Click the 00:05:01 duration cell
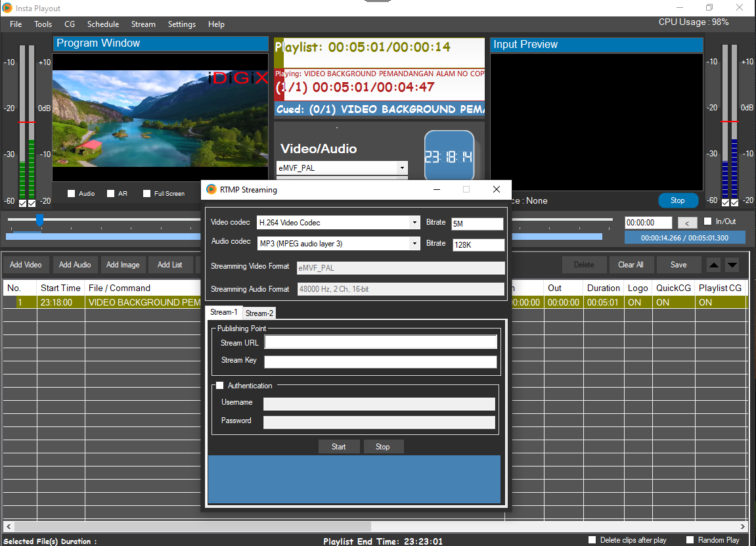 (x=603, y=302)
